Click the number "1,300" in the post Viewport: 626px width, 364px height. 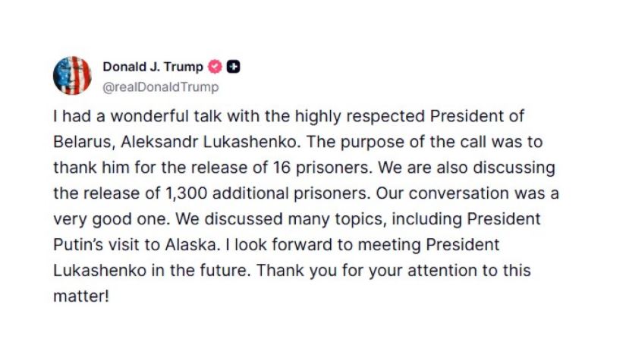click(x=186, y=193)
